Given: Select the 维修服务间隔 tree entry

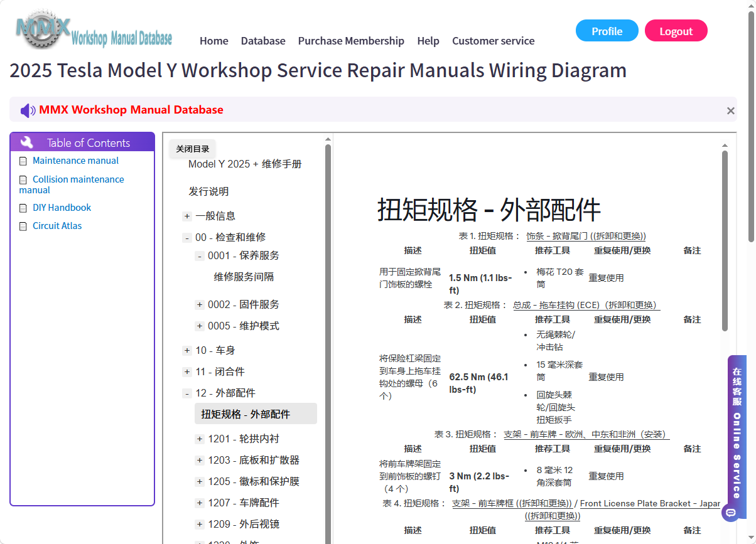Looking at the screenshot, I should pos(244,277).
